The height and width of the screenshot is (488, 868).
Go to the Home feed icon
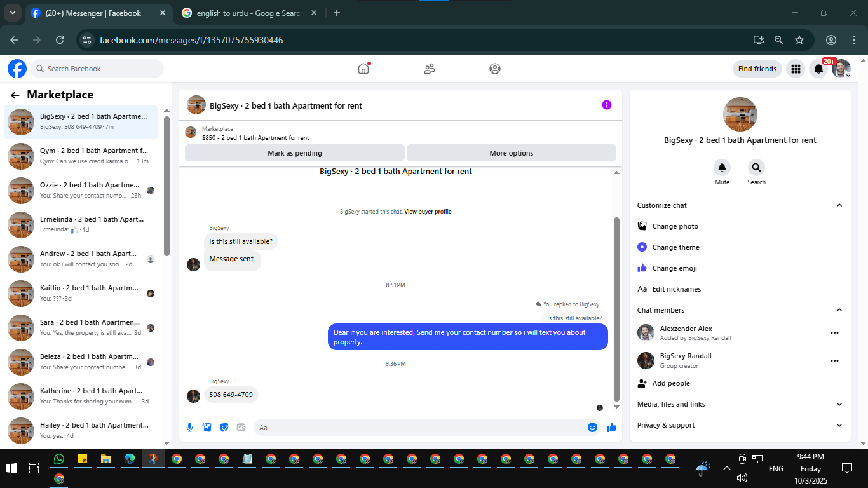coord(363,69)
